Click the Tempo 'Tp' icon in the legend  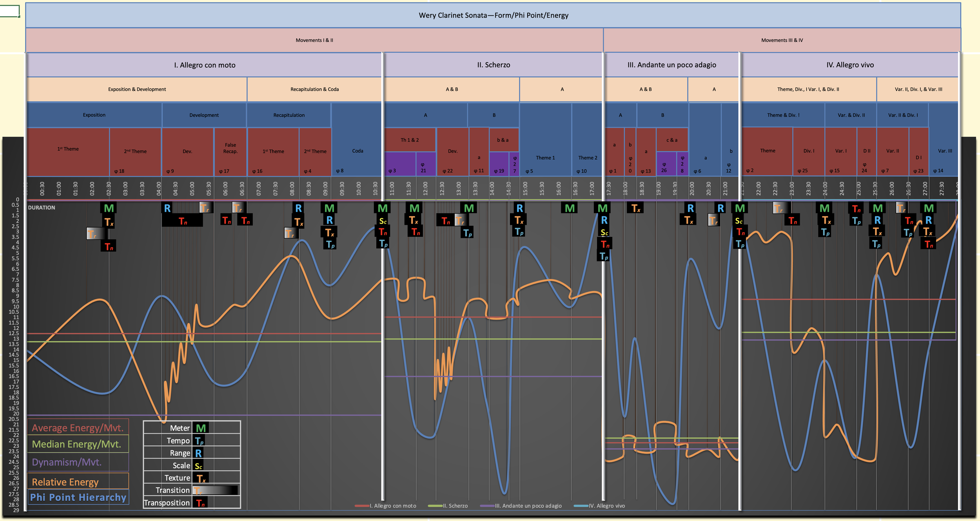[199, 441]
